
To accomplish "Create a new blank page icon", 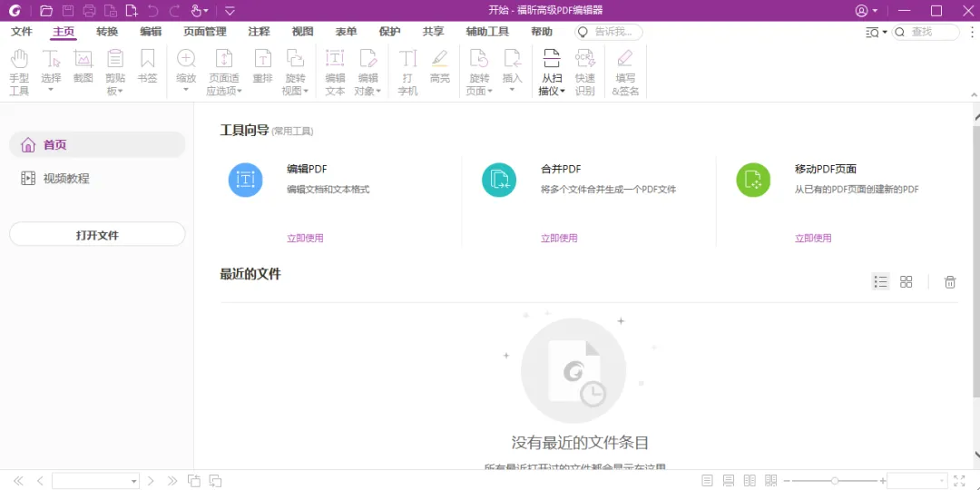I will tap(132, 11).
